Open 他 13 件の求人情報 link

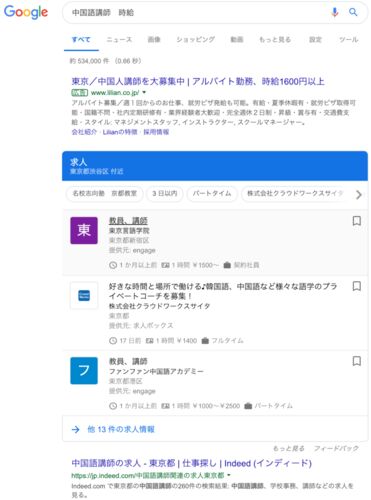(x=121, y=429)
